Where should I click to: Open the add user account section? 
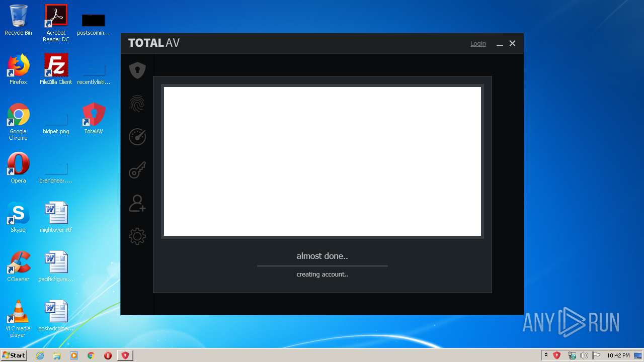[137, 203]
